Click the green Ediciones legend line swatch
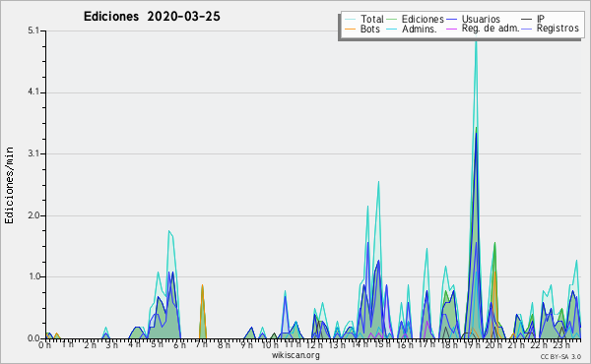591x364 pixels. point(392,20)
